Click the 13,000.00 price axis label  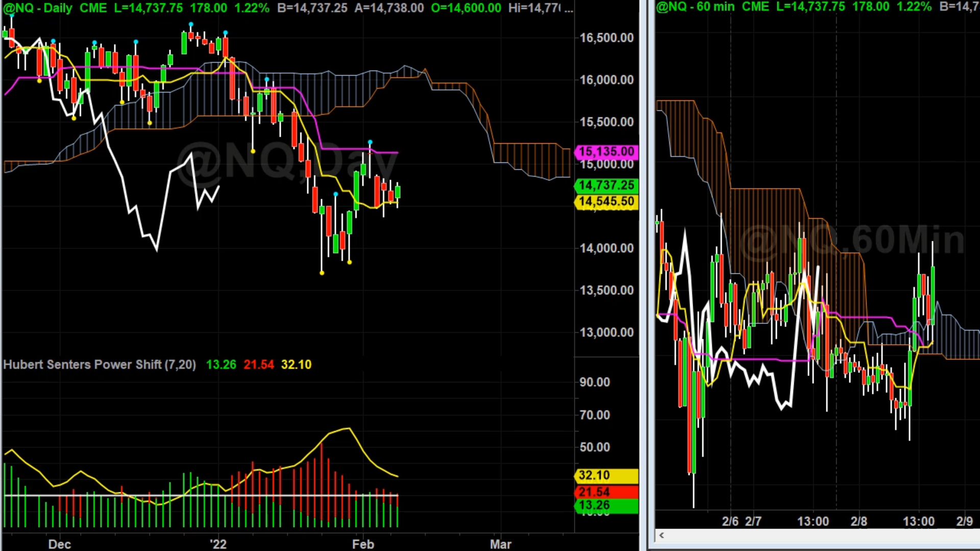pos(606,333)
